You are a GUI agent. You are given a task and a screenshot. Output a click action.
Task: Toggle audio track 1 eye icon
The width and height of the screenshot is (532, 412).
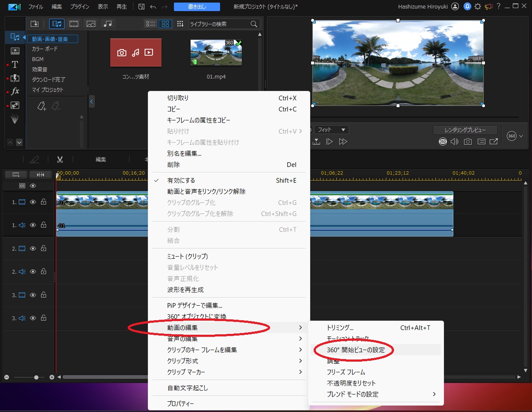pyautogui.click(x=33, y=225)
